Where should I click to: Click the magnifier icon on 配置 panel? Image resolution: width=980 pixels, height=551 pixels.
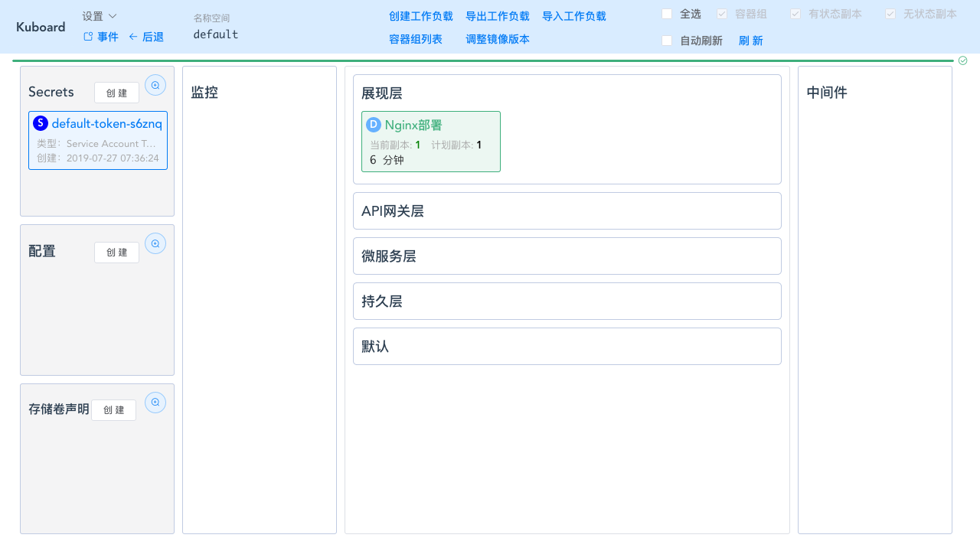coord(155,243)
